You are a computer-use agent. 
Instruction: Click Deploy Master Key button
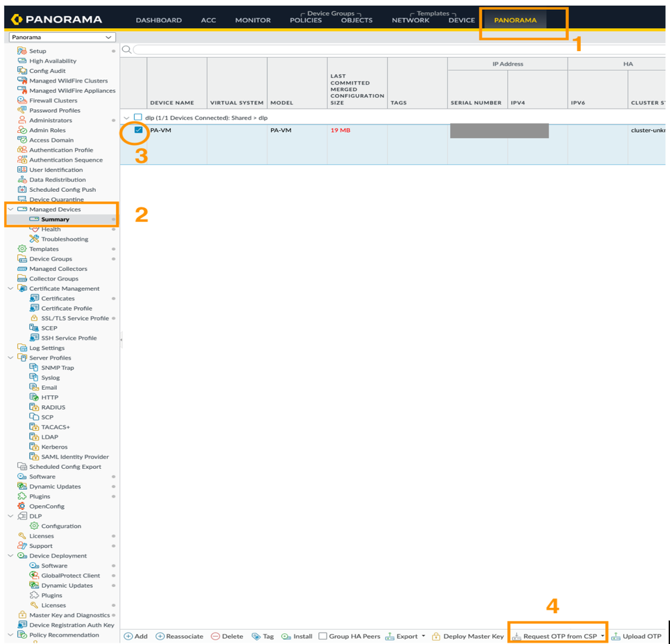pyautogui.click(x=468, y=637)
